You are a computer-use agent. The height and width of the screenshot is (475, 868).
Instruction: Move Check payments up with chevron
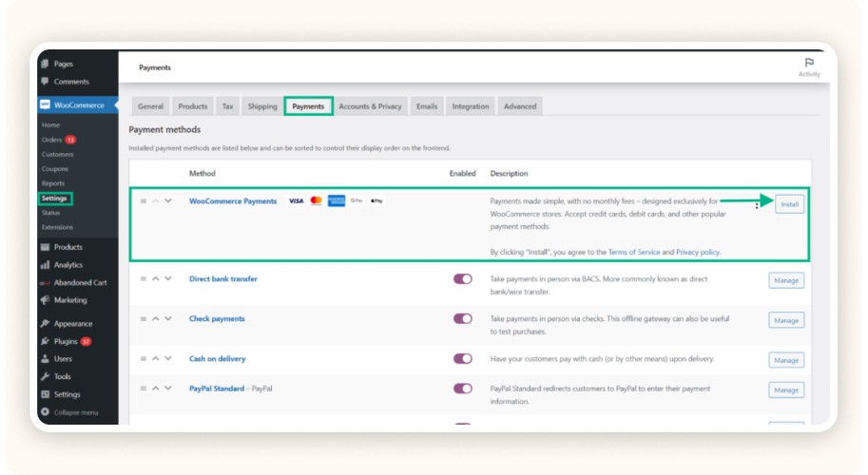156,318
